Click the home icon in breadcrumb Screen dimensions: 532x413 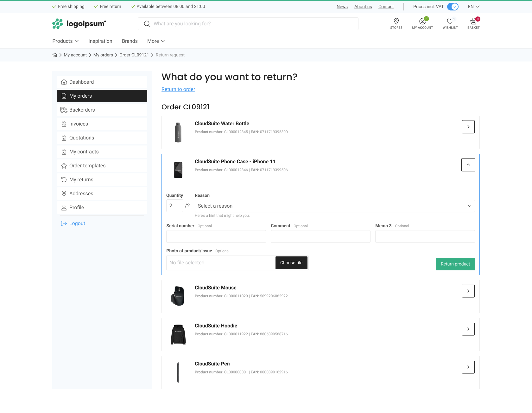pyautogui.click(x=55, y=55)
